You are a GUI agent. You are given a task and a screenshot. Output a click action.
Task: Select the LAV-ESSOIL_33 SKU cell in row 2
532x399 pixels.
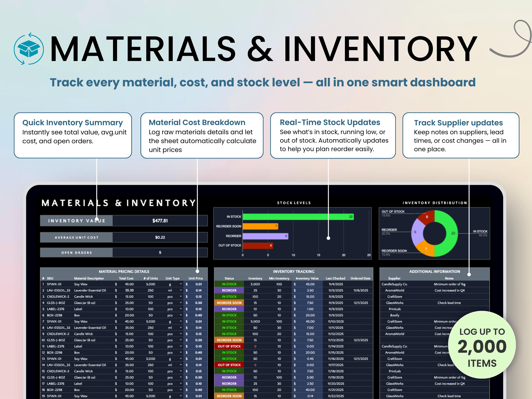point(59,290)
